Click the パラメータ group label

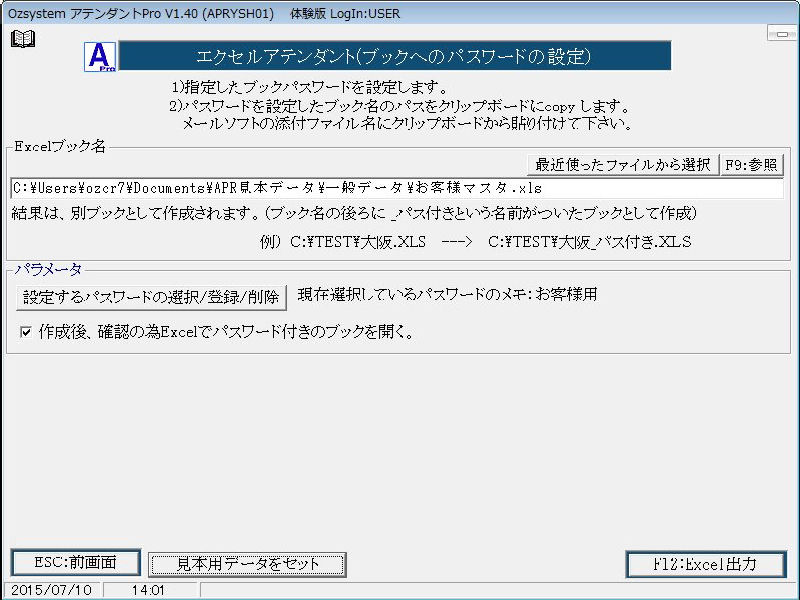47,269
